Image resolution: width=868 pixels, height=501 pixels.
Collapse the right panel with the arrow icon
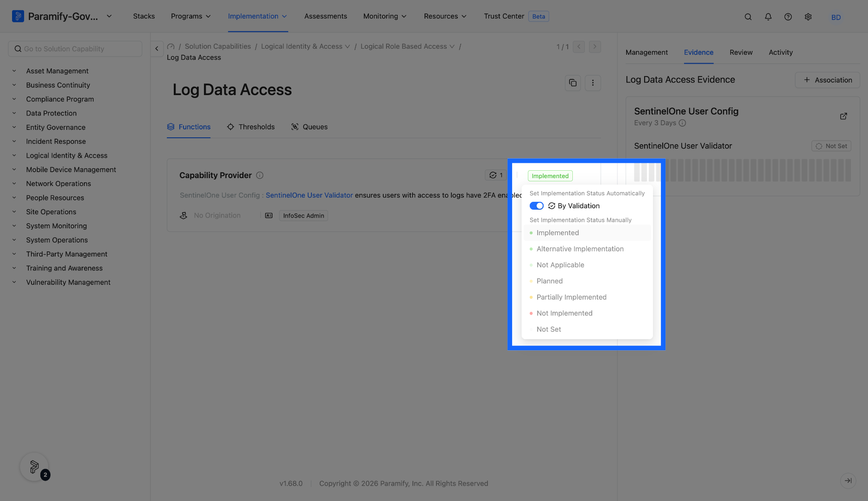(x=848, y=481)
